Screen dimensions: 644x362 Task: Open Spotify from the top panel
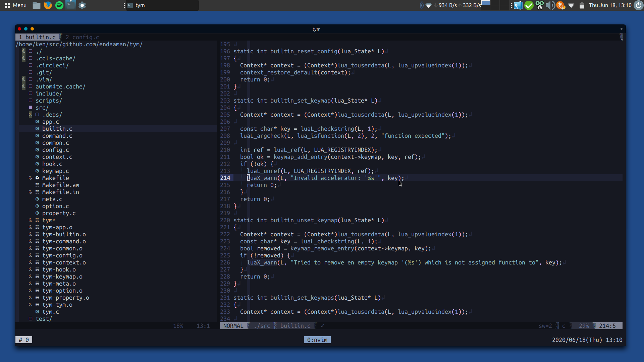[x=59, y=5]
